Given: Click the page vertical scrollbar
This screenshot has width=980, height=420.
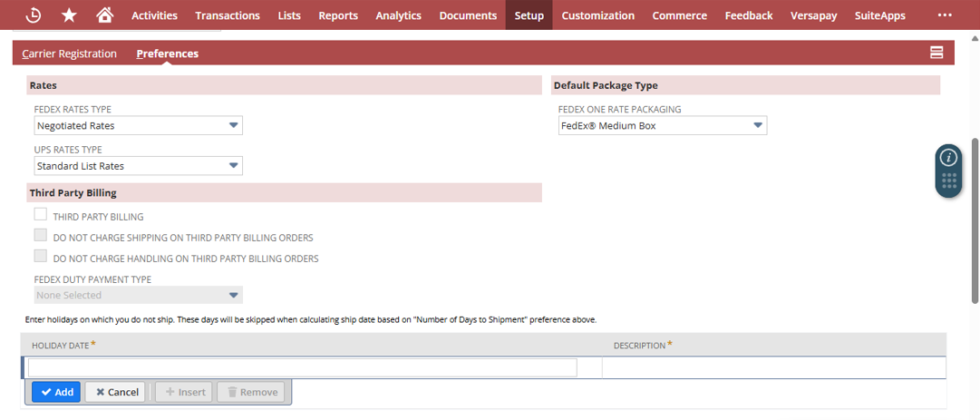Looking at the screenshot, I should pyautogui.click(x=975, y=218).
